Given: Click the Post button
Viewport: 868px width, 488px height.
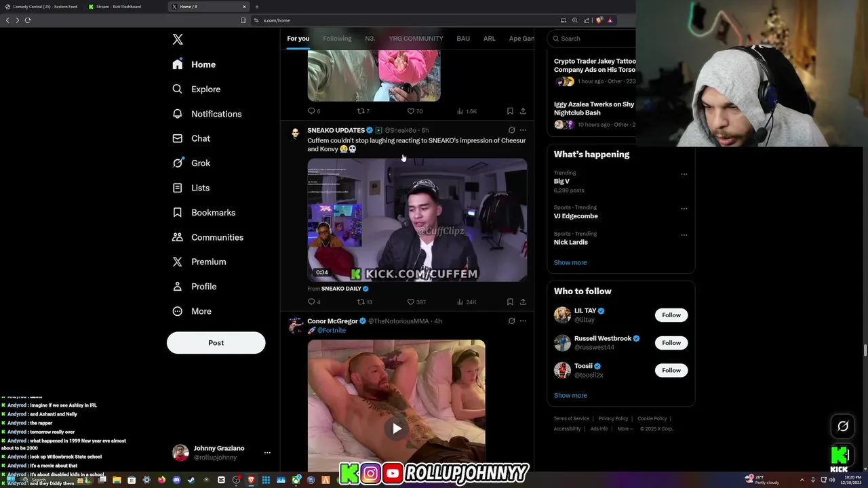Looking at the screenshot, I should pyautogui.click(x=216, y=342).
